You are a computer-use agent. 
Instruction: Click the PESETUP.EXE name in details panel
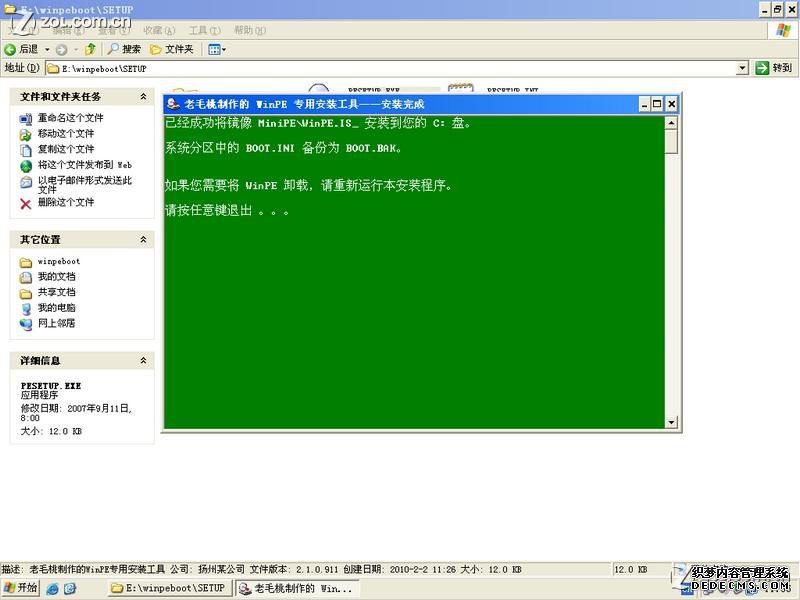51,386
